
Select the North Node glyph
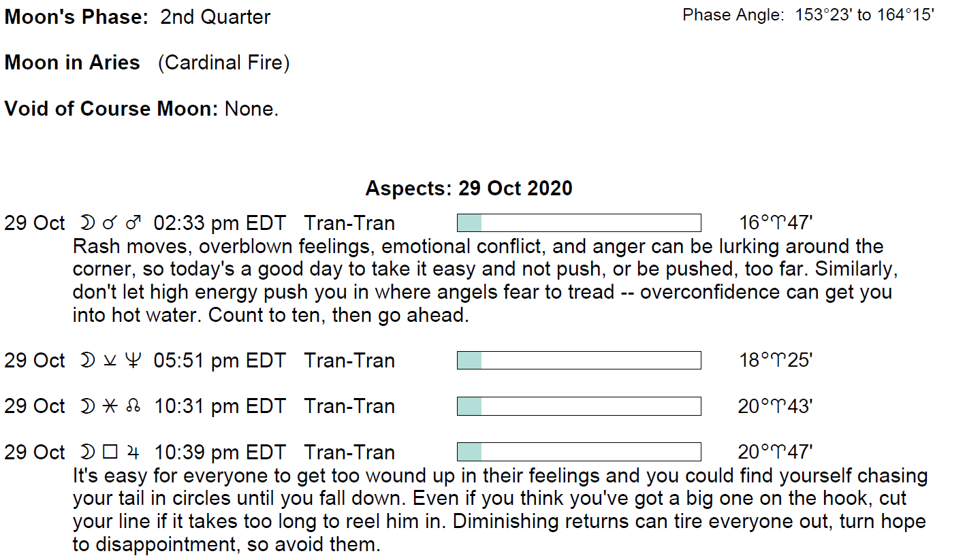click(x=133, y=407)
